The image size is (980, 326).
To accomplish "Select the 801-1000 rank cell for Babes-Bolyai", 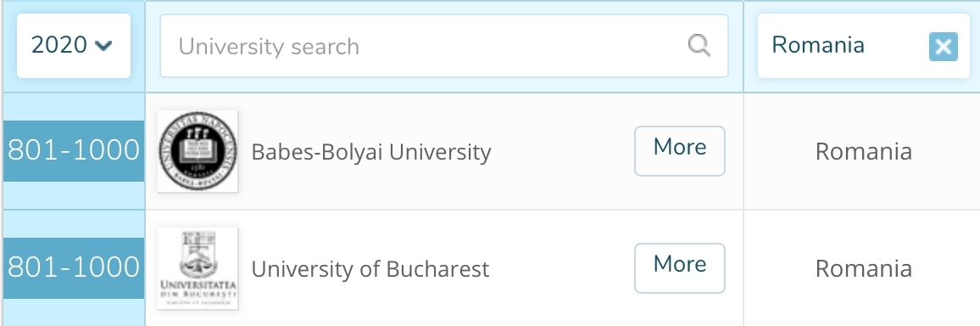I will click(74, 151).
